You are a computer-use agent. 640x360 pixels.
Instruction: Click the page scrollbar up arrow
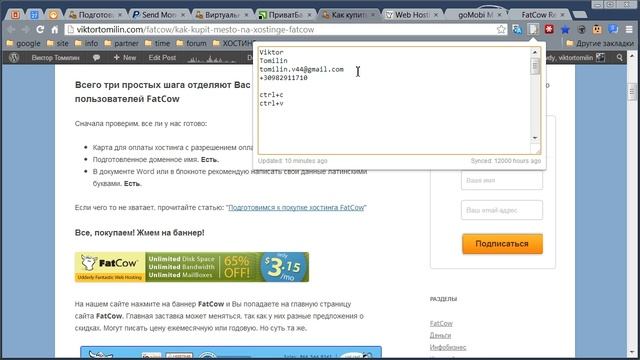(632, 55)
